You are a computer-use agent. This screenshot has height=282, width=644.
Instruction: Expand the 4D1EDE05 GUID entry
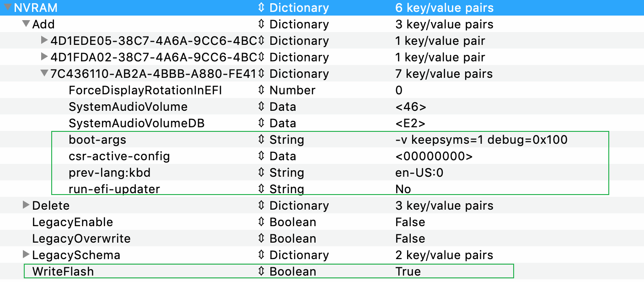pyautogui.click(x=44, y=40)
